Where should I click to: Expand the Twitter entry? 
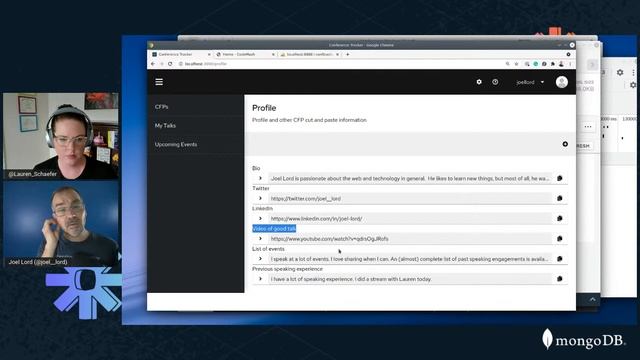pyautogui.click(x=260, y=198)
